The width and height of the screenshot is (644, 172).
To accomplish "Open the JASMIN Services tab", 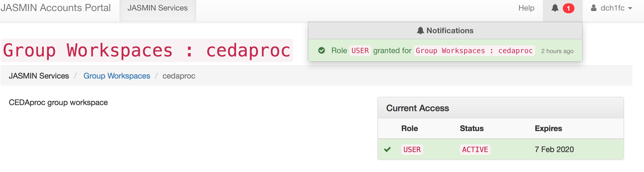I will (157, 8).
